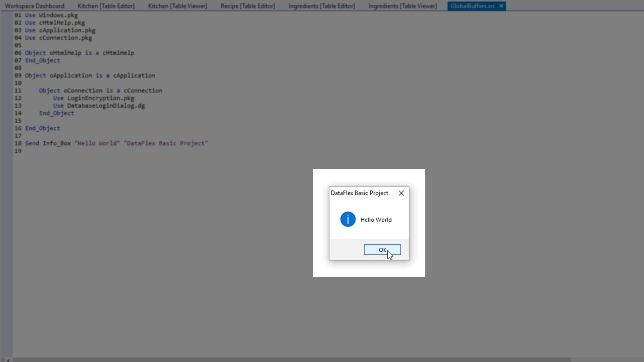Viewport: 644px width, 362px height.
Task: Switch to the Workspace Dashboard tab
Action: pos(35,6)
